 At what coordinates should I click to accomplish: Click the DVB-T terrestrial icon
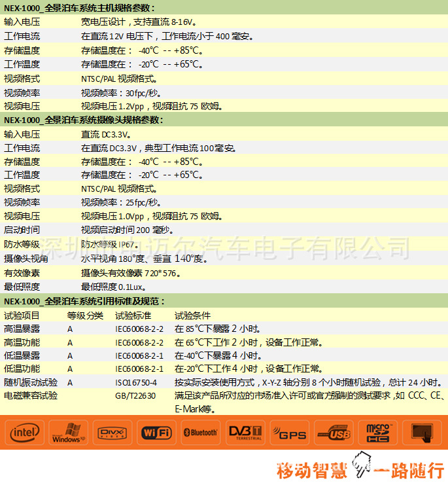(245, 432)
